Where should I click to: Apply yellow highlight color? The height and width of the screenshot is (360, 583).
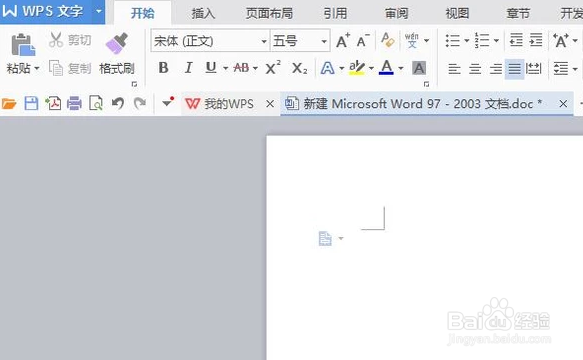click(357, 68)
